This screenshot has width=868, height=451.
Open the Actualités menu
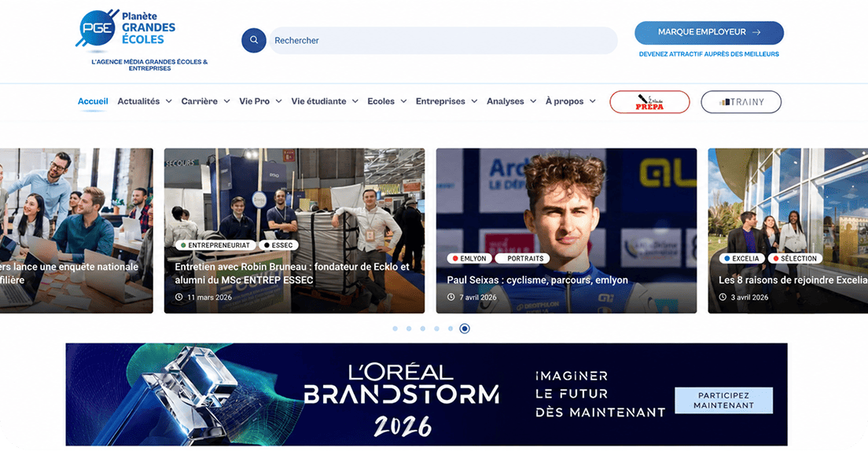pyautogui.click(x=138, y=101)
